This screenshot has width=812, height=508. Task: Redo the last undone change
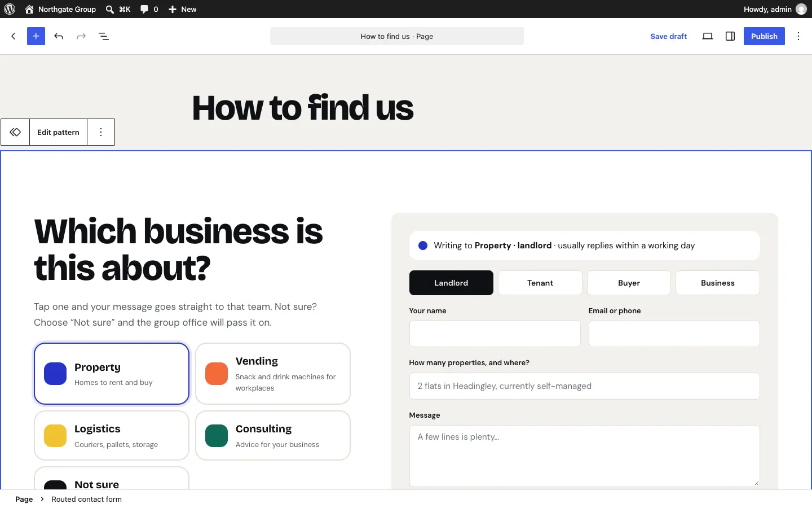click(81, 36)
